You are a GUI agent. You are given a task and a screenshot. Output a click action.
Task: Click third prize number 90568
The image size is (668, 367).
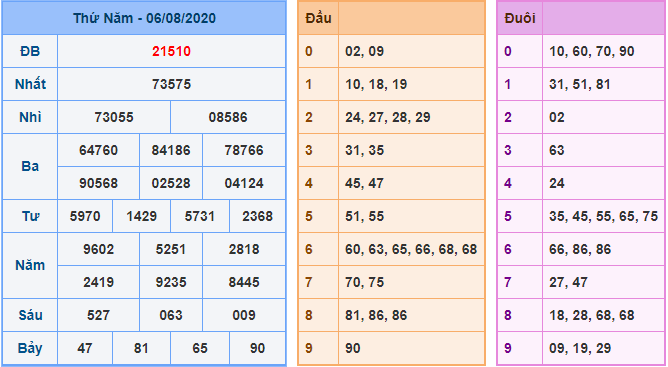[x=98, y=183]
